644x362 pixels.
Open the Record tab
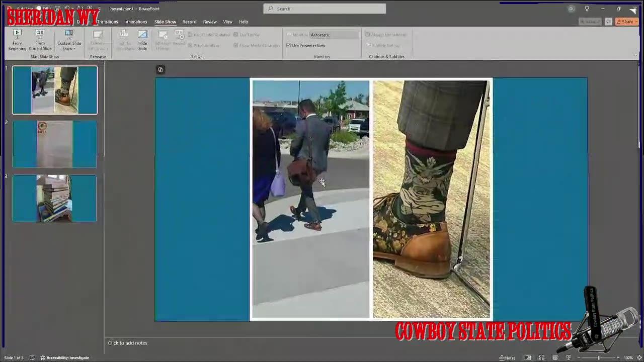pos(189,22)
